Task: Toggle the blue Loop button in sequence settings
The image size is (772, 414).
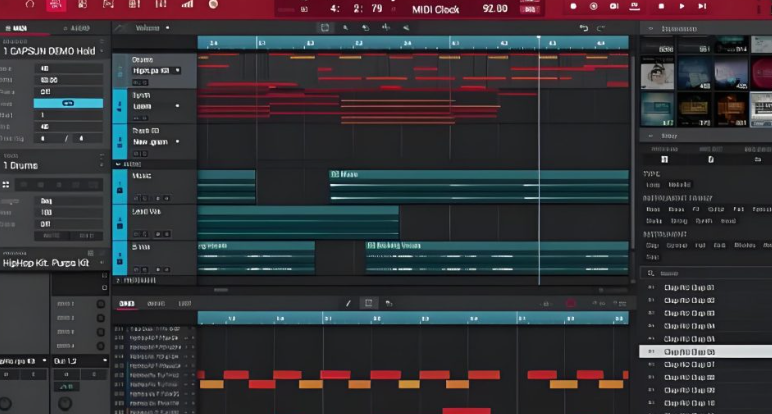Action: pyautogui.click(x=68, y=103)
